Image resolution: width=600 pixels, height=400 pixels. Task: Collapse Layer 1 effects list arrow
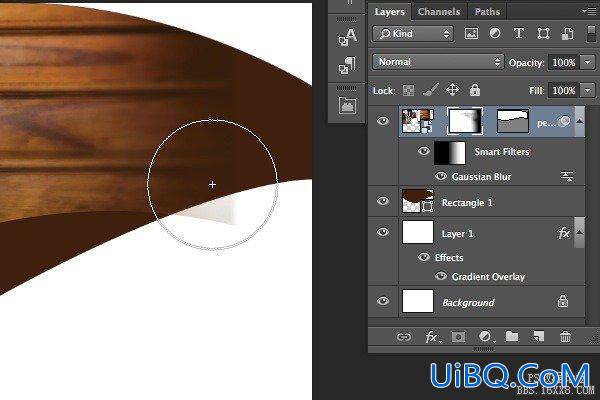click(580, 232)
